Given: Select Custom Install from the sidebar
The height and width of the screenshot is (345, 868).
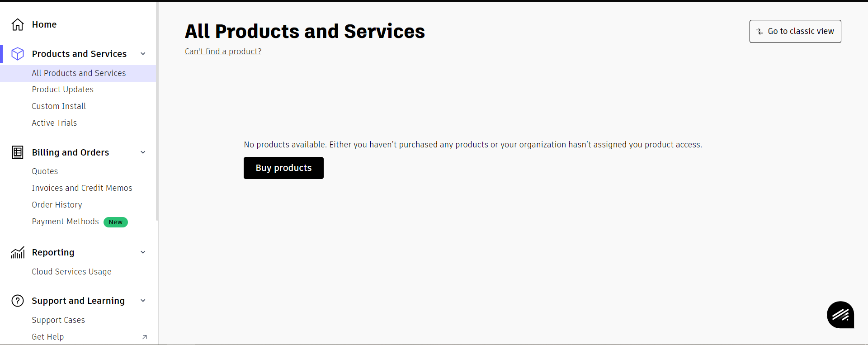Looking at the screenshot, I should [59, 106].
